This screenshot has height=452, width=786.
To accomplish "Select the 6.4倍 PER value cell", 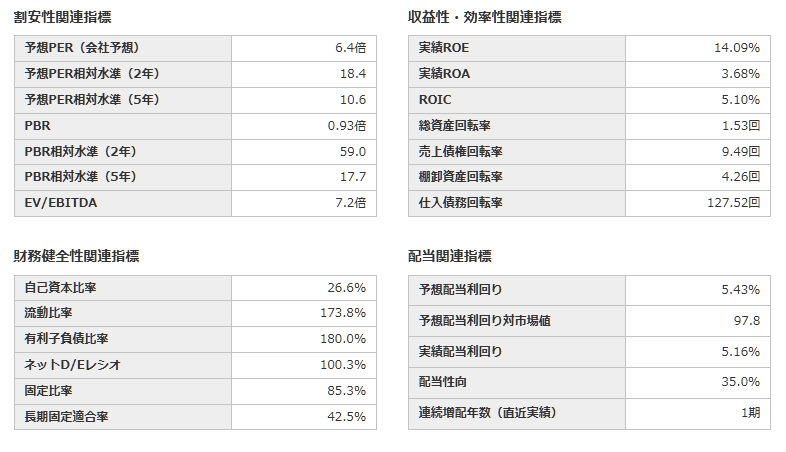I will point(304,48).
